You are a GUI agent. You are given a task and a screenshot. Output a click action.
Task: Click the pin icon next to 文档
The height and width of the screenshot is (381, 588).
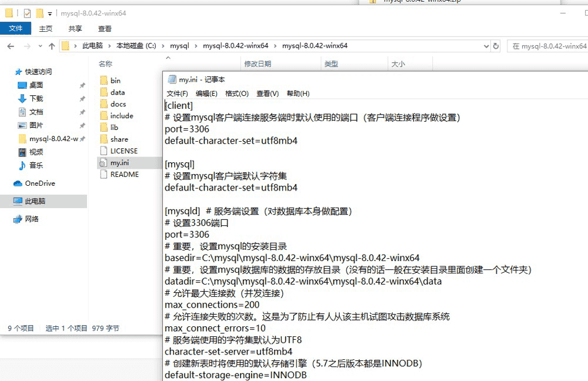(82, 112)
